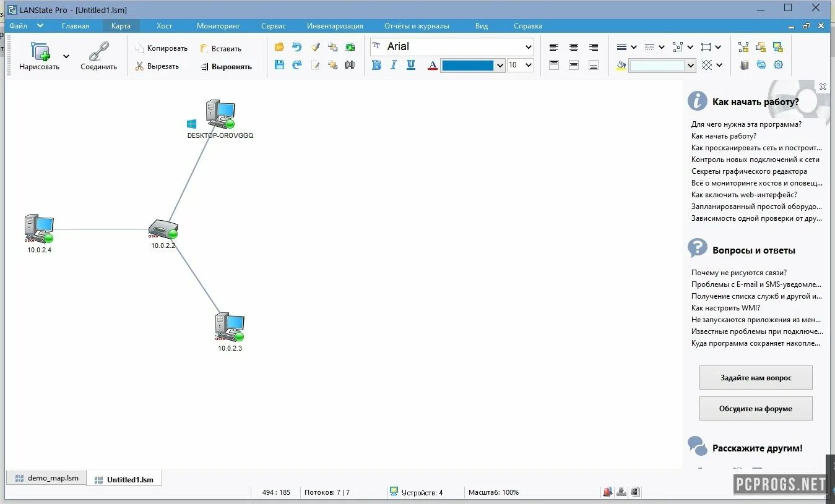Select the Соединить connect tool
Viewport: 835px width, 504px height.
pos(98,56)
